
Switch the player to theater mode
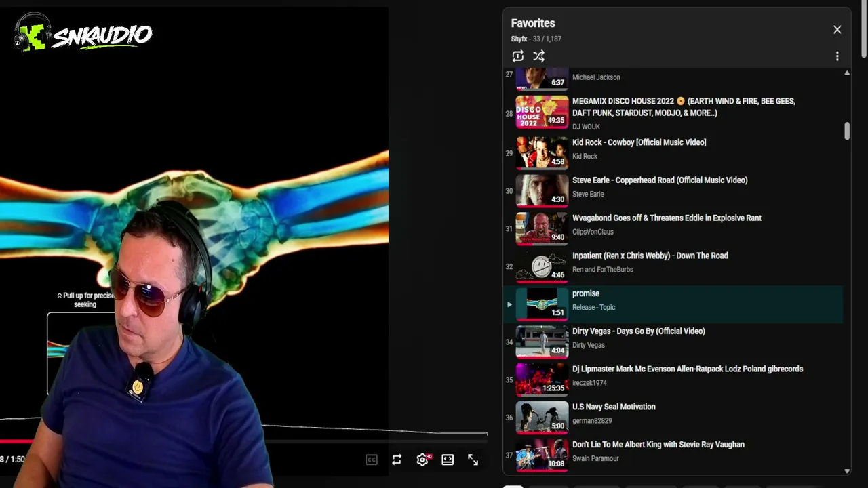point(448,460)
